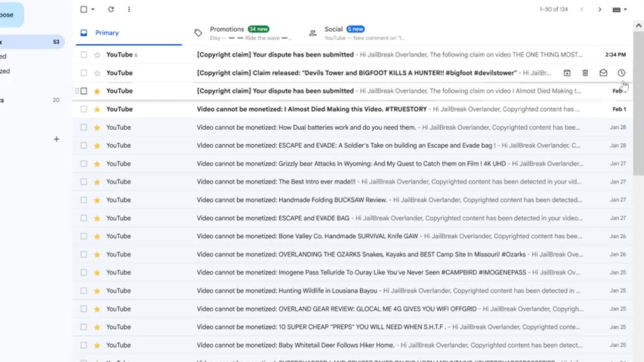Check the Bone Valley Knife email checkbox
The height and width of the screenshot is (362, 644).
click(x=84, y=236)
